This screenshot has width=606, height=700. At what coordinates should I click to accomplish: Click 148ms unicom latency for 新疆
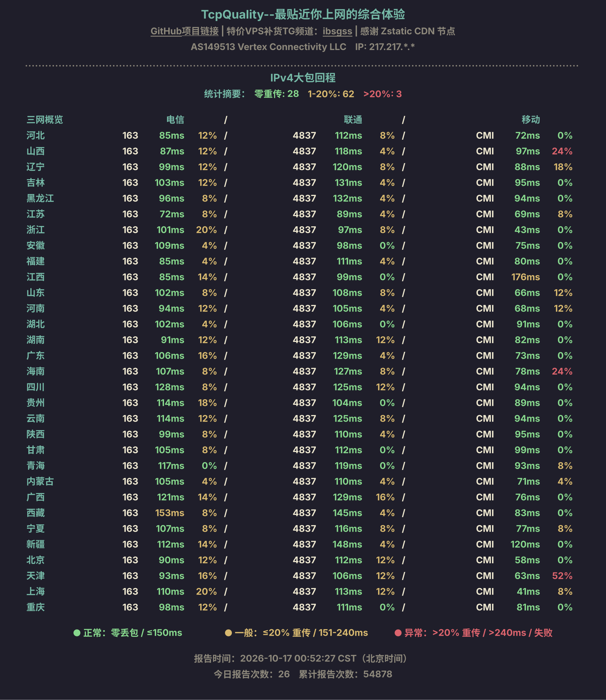pos(347,544)
